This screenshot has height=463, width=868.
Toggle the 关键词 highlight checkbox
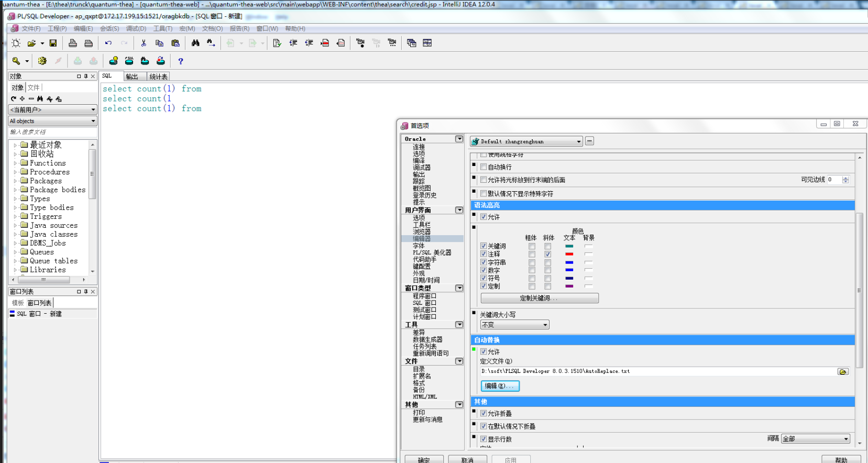coord(484,246)
